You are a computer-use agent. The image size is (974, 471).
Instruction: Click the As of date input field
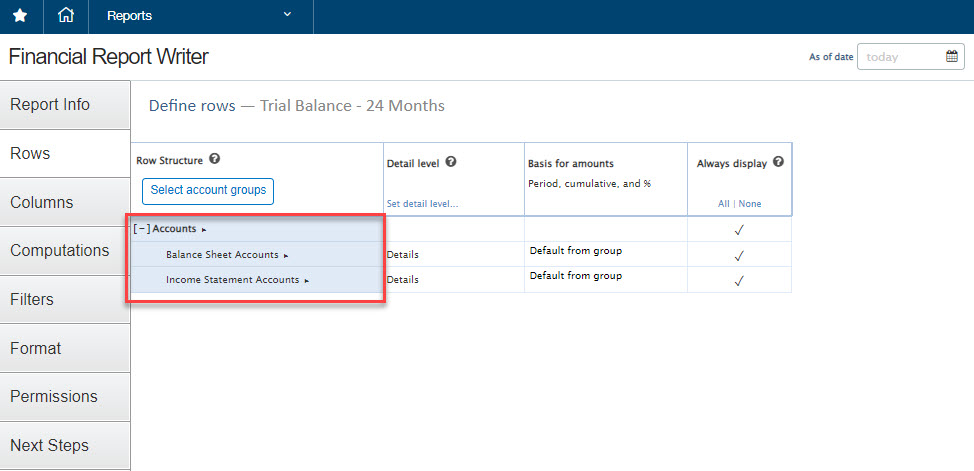(900, 57)
